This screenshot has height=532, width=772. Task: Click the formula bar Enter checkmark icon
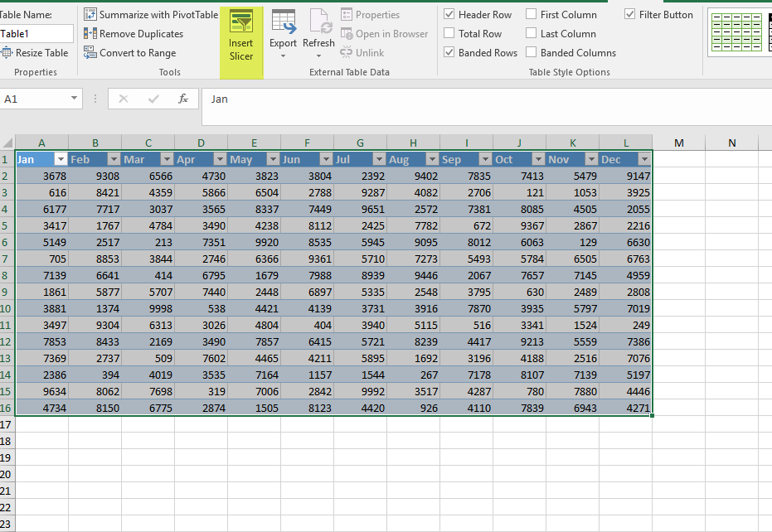[153, 99]
